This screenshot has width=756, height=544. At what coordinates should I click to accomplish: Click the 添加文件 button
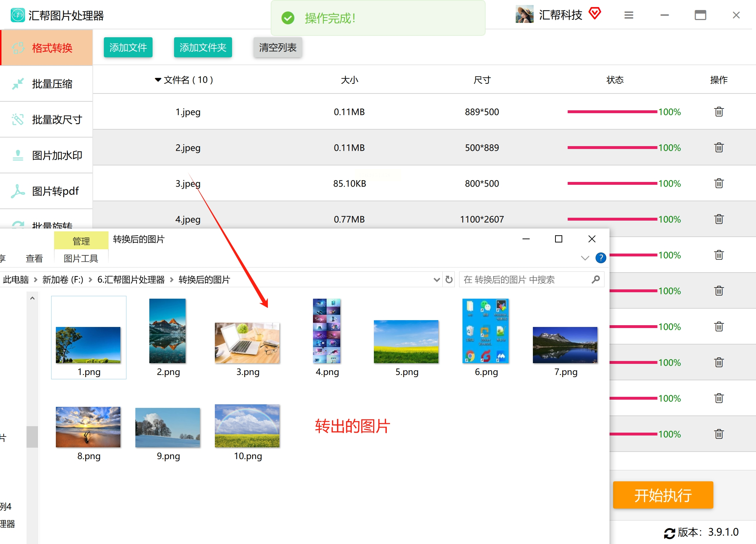tap(128, 47)
